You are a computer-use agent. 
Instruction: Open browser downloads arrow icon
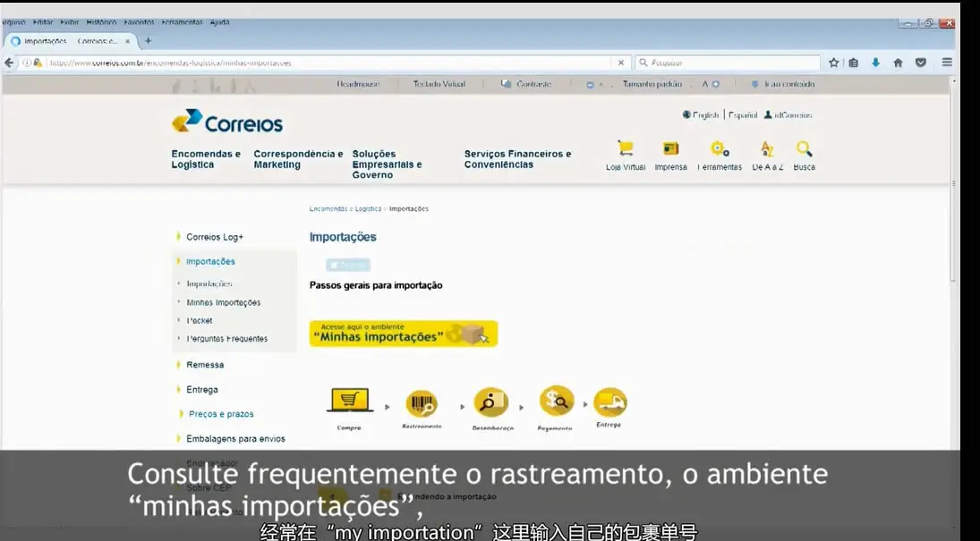click(x=875, y=63)
